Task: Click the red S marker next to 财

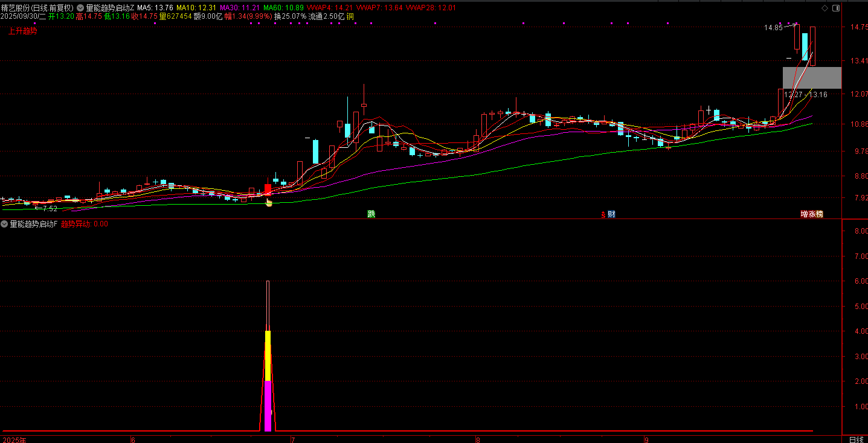Action: (603, 214)
